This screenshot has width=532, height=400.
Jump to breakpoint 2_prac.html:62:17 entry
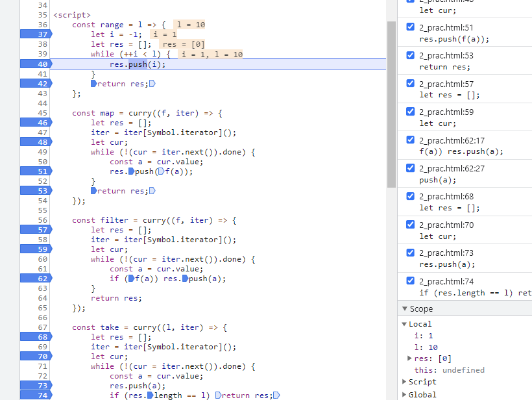click(x=465, y=145)
